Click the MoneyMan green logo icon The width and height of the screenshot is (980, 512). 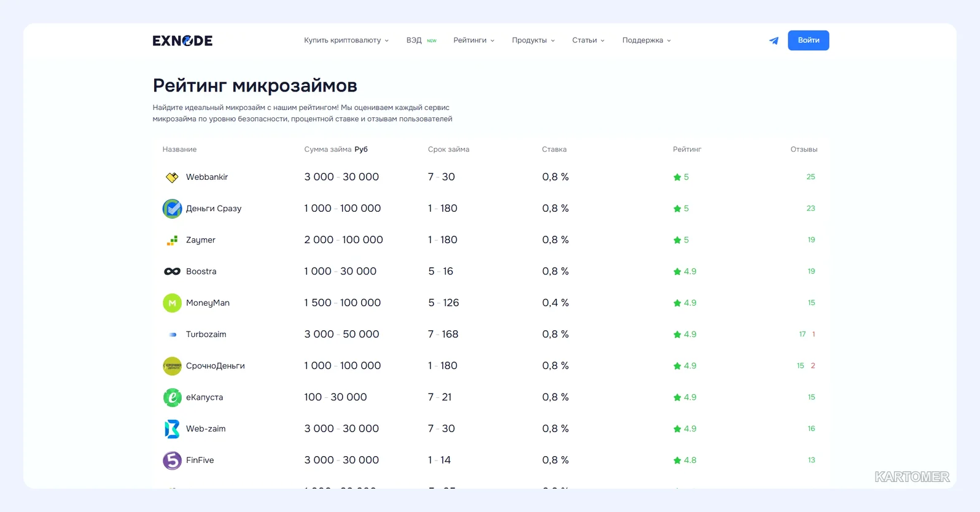click(x=172, y=303)
